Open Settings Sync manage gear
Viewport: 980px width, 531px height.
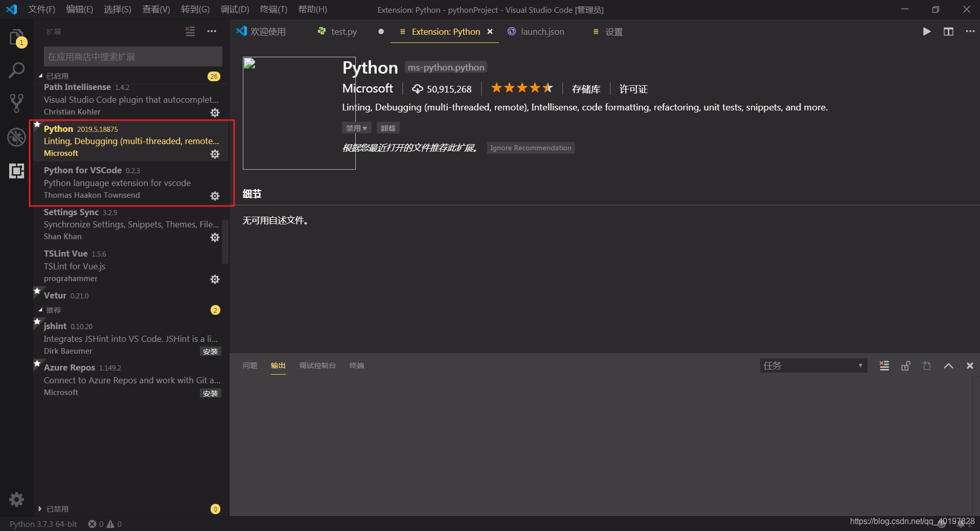[x=215, y=237]
